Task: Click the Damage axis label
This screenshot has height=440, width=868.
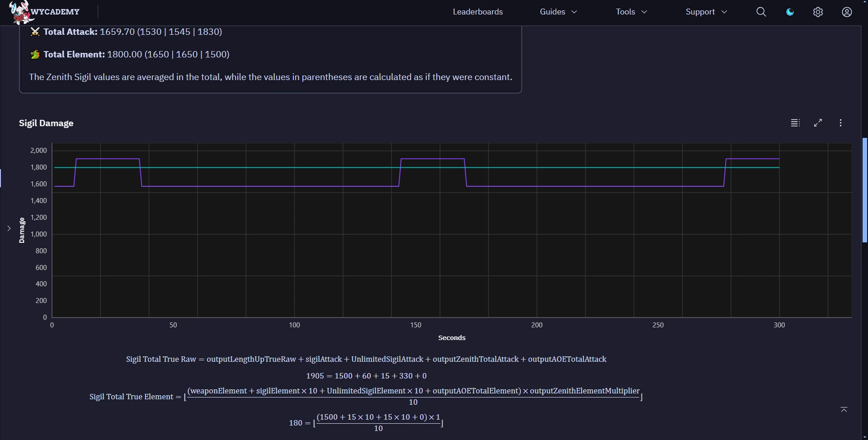Action: click(x=22, y=230)
